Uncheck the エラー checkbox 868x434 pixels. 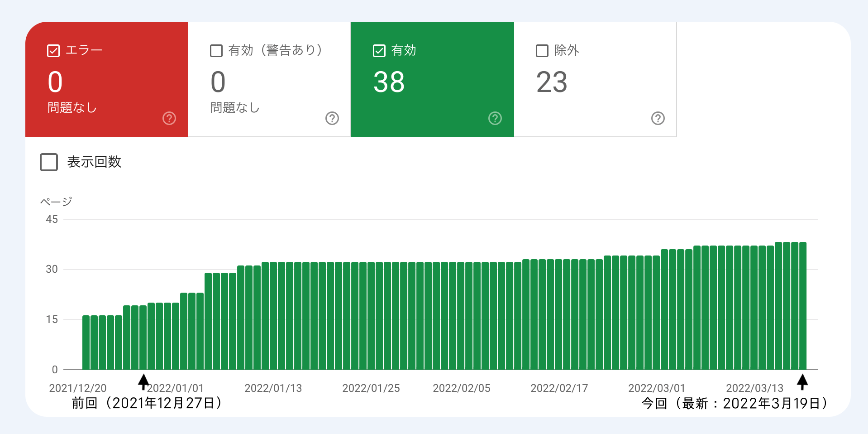53,51
